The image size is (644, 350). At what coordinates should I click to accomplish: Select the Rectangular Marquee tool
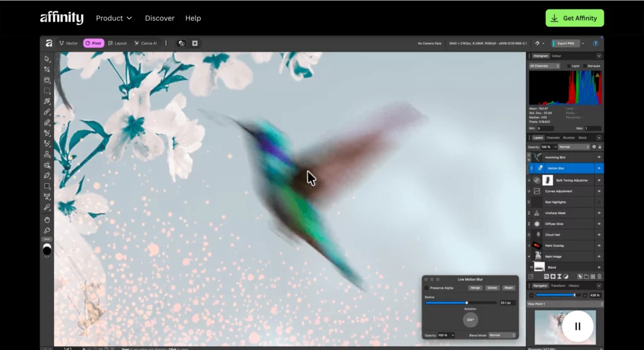click(x=47, y=91)
